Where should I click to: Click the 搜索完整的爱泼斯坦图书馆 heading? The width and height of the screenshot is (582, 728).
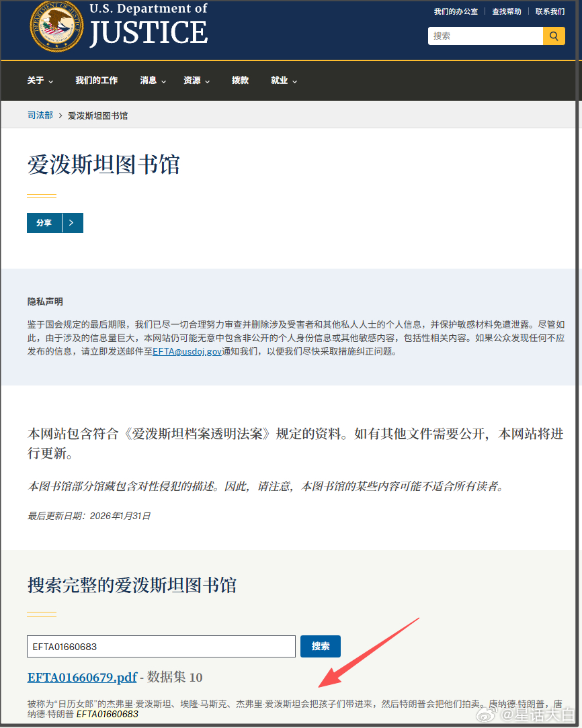[132, 585]
